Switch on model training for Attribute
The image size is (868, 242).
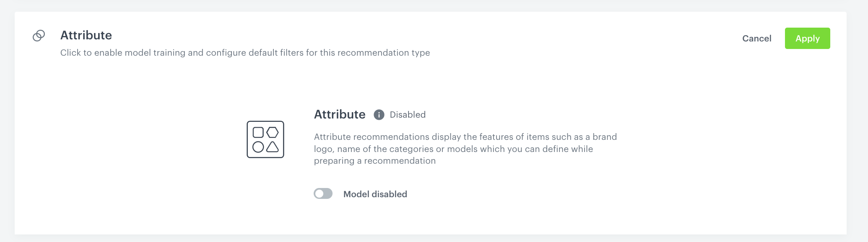pos(323,193)
